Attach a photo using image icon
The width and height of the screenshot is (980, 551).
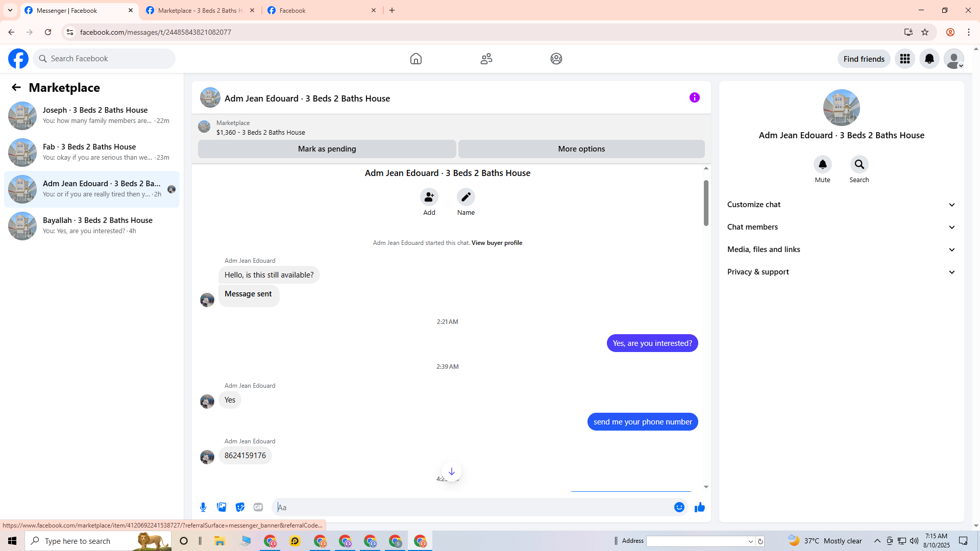(222, 507)
